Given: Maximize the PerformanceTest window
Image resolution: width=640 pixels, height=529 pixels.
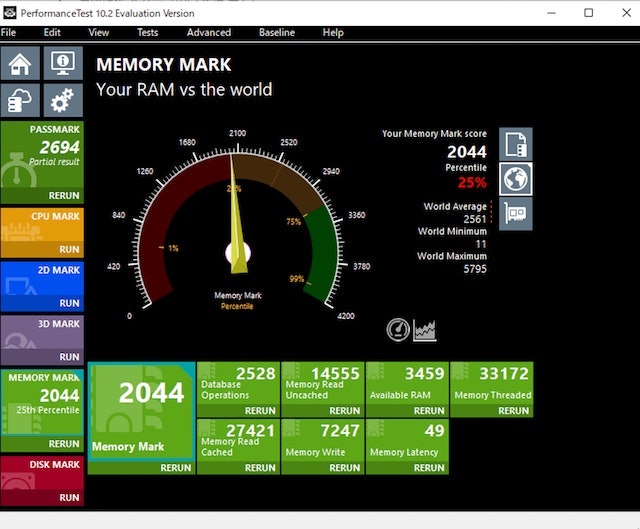Looking at the screenshot, I should point(589,13).
